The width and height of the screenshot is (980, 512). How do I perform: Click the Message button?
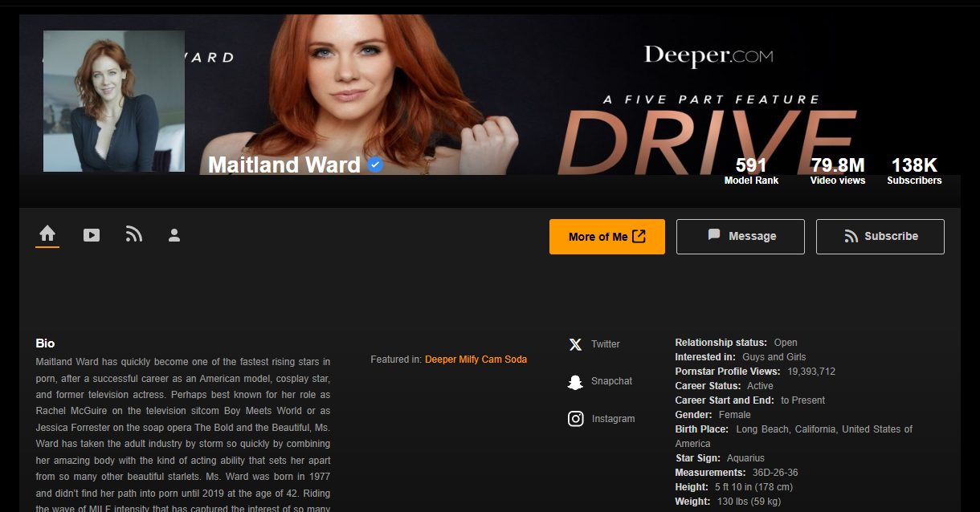pyautogui.click(x=740, y=237)
